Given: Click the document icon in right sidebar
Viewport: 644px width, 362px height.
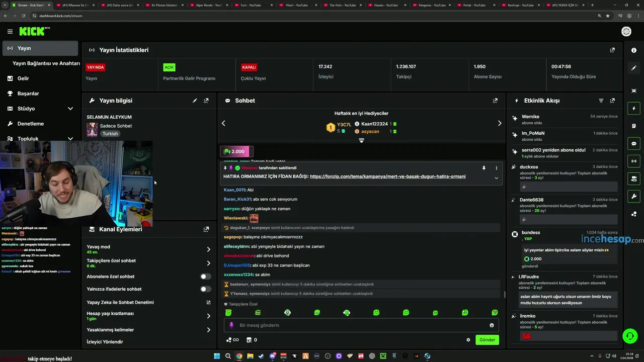Looking at the screenshot, I should pos(634,126).
